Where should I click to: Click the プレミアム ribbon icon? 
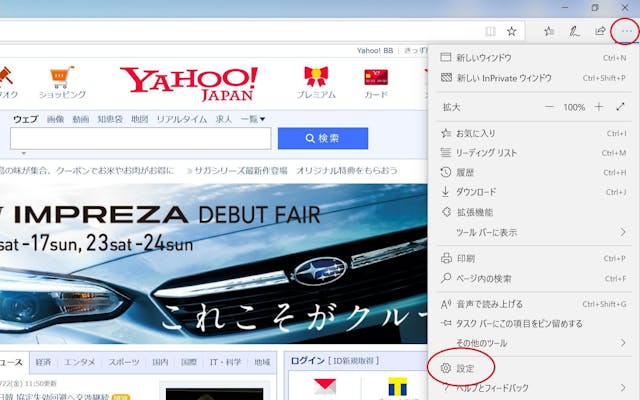[x=316, y=76]
